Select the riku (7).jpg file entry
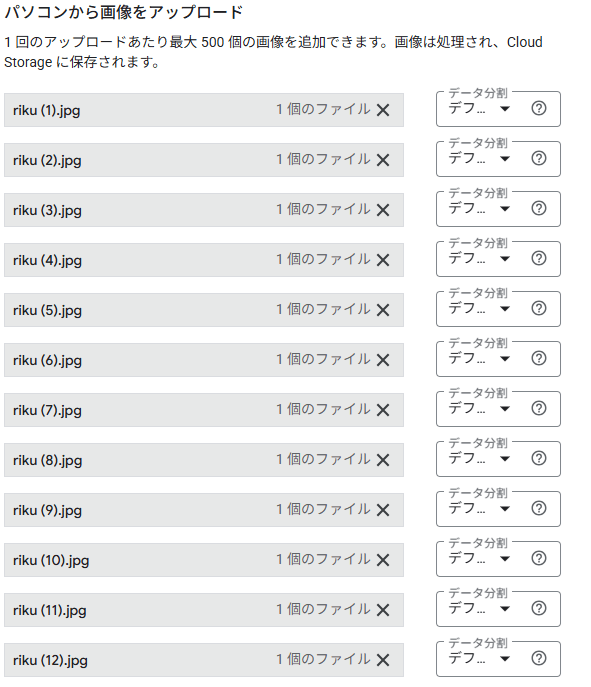Image resolution: width=591 pixels, height=687 pixels. [204, 410]
